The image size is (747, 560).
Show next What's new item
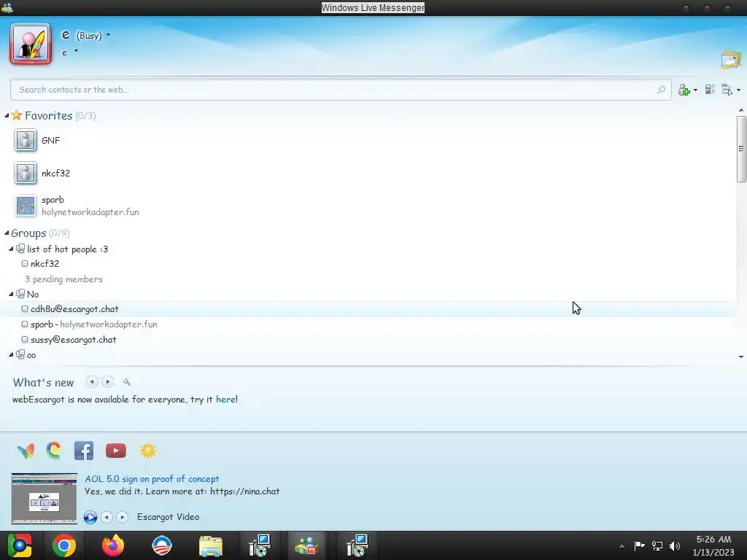point(108,382)
